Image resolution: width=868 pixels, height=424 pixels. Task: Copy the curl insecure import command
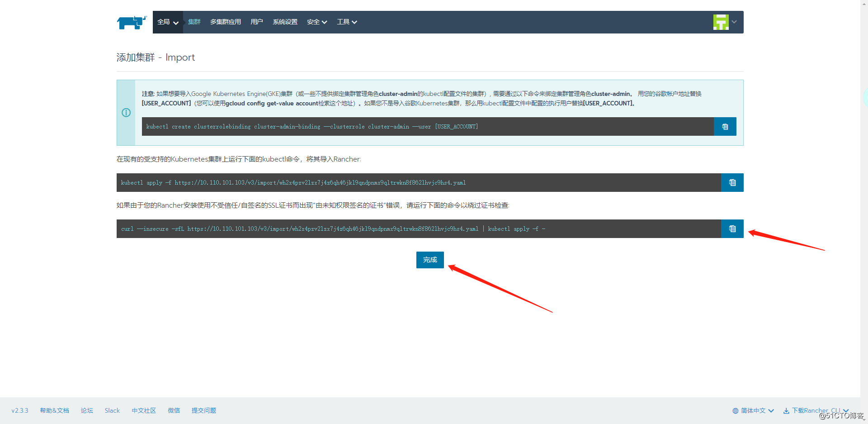tap(732, 229)
